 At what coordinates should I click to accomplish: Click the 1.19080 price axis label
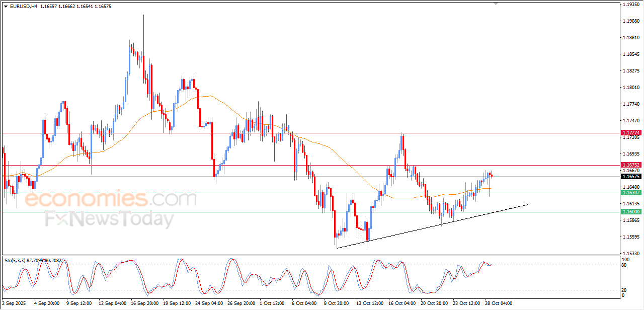click(x=631, y=21)
